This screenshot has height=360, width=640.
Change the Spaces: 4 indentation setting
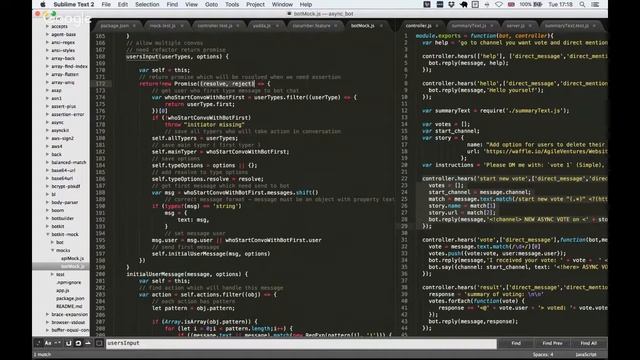[543, 355]
